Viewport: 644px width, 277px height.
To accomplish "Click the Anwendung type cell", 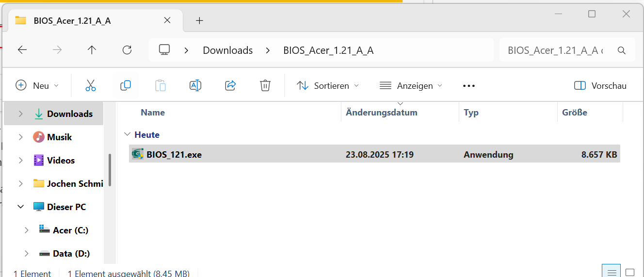I will click(x=488, y=155).
